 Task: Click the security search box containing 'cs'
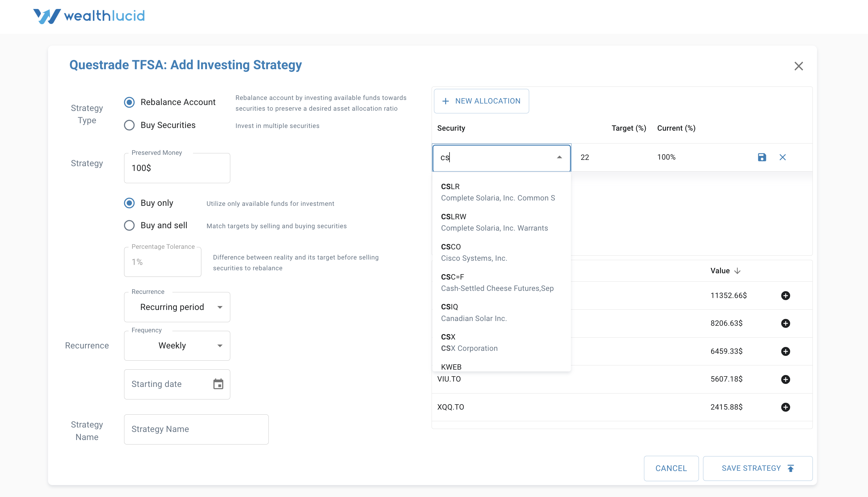click(501, 158)
